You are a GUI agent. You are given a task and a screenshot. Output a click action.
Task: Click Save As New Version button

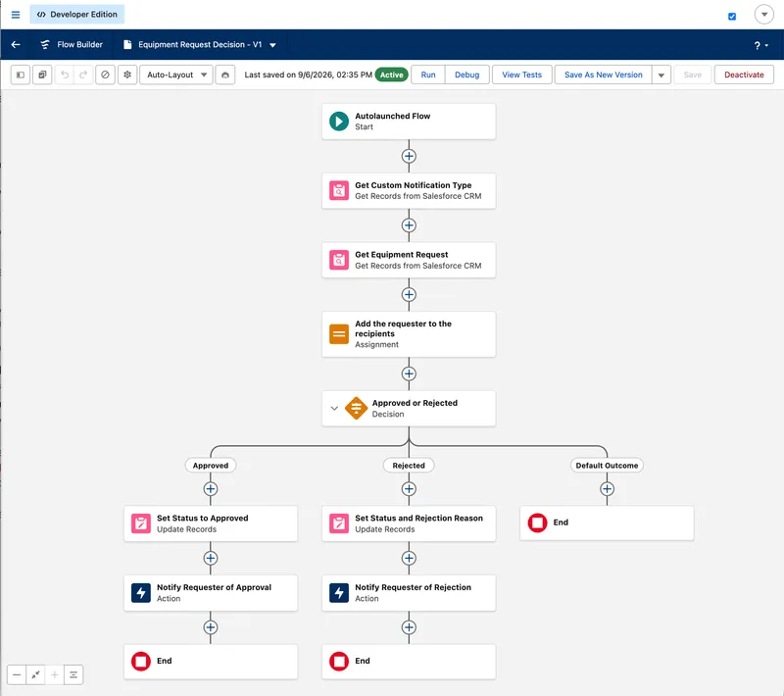603,75
